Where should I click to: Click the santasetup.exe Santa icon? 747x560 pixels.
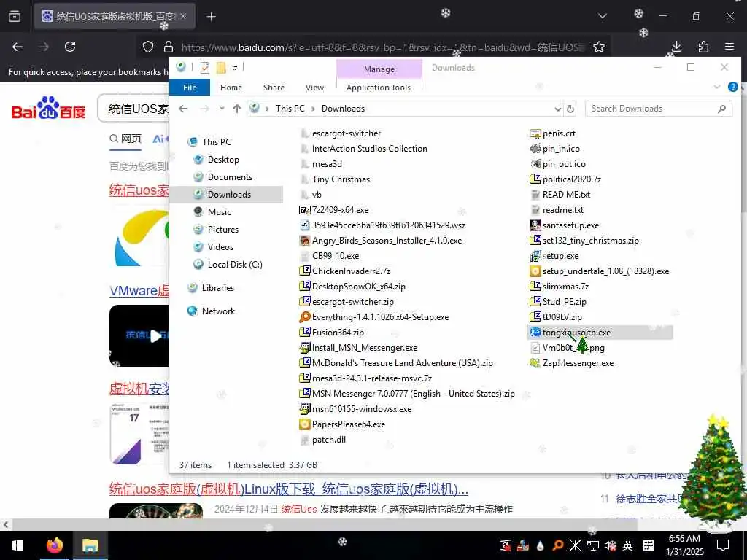pos(535,225)
